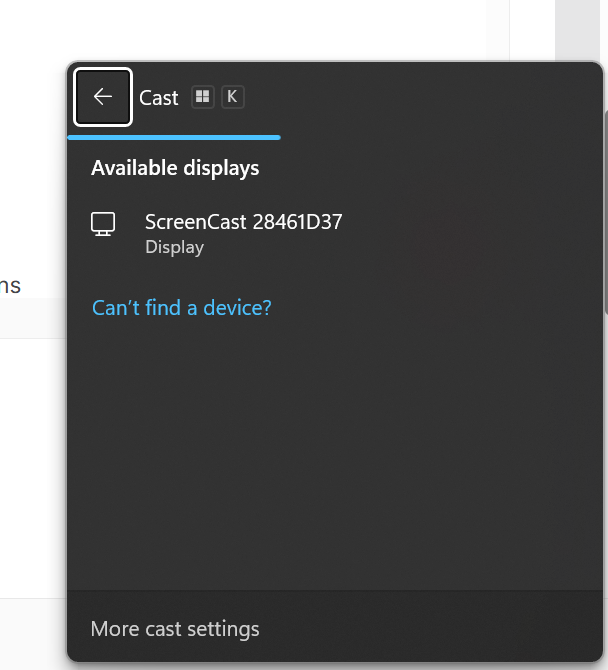Click the K shortcut key badge
Image resolution: width=608 pixels, height=670 pixels.
(x=232, y=97)
